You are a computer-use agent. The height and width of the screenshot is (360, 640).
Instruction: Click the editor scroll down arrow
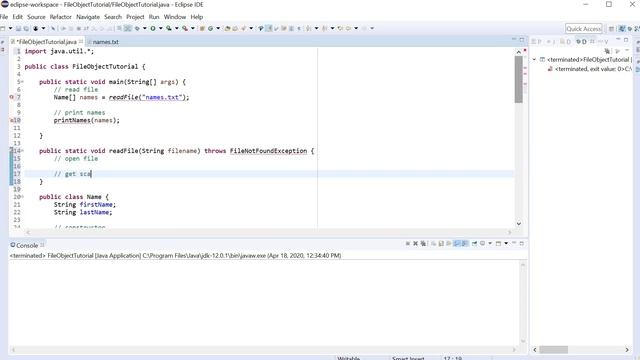click(x=519, y=224)
